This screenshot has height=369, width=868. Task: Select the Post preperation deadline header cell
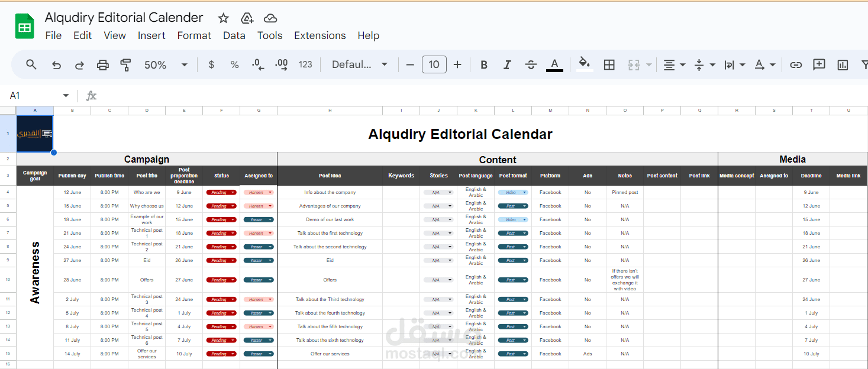[x=184, y=176]
